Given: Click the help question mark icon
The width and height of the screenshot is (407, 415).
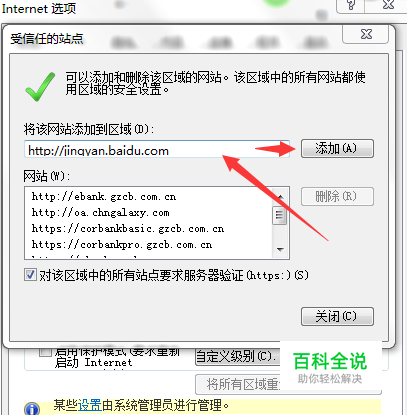Looking at the screenshot, I should 350,5.
